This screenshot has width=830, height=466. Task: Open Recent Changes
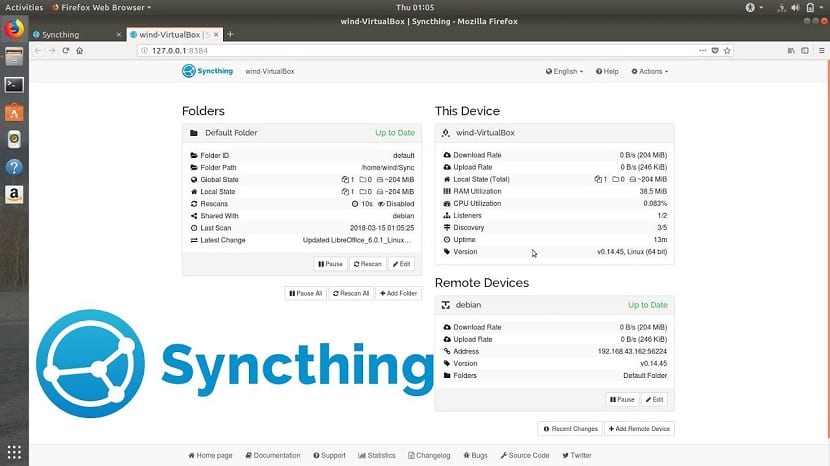(571, 428)
